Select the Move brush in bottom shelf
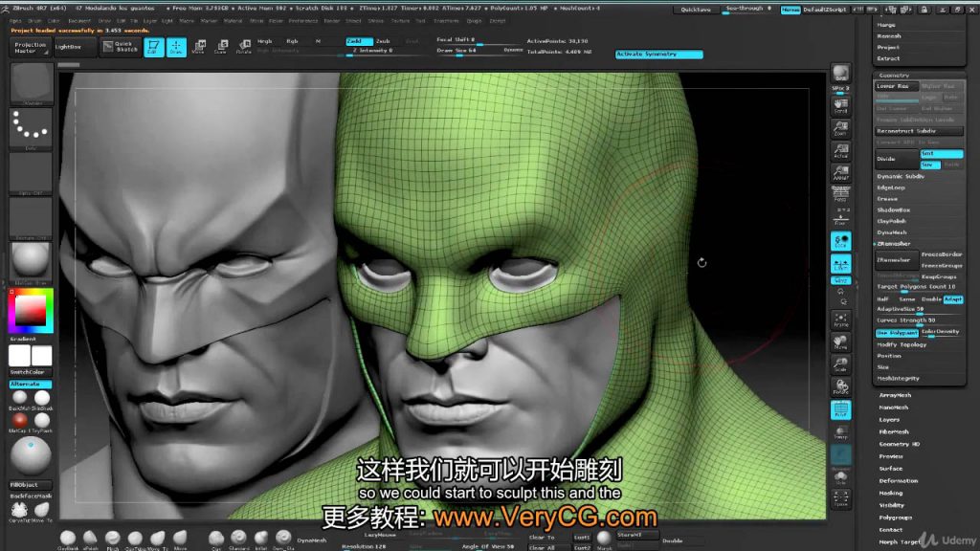 tap(180, 540)
